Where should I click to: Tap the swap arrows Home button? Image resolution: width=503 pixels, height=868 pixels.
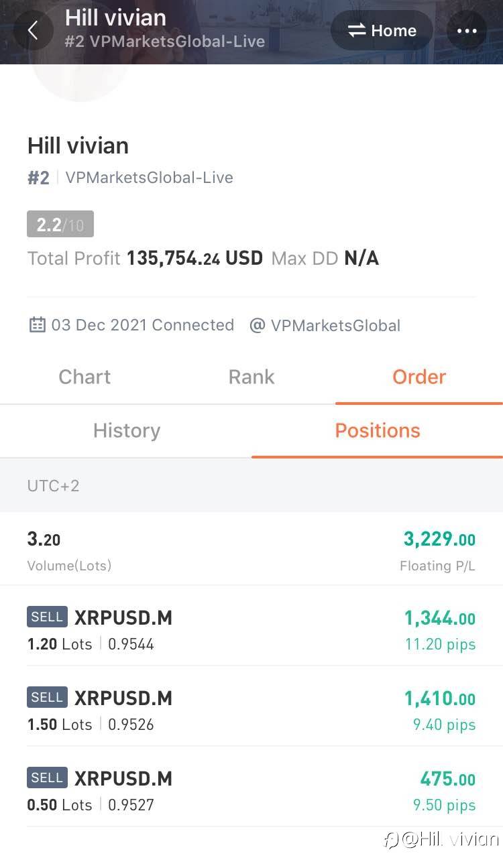tap(382, 31)
